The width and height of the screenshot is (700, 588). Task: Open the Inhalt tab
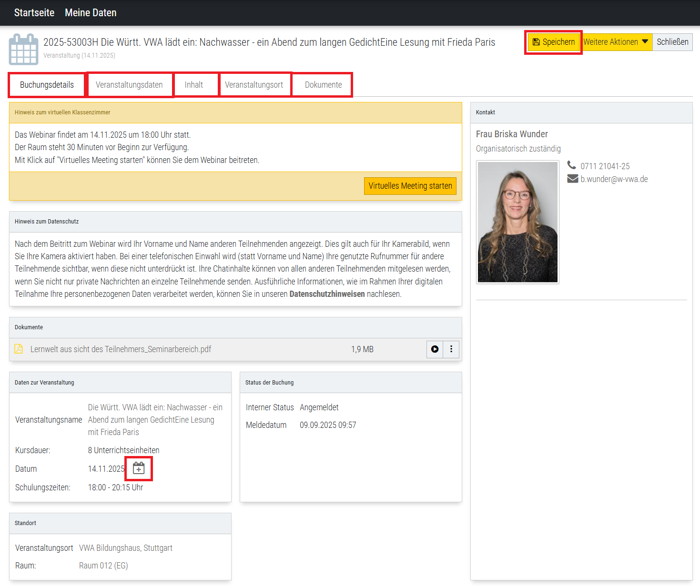(x=194, y=85)
